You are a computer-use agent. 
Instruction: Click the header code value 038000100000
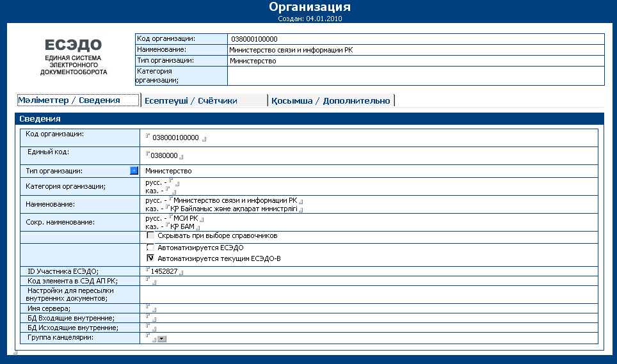click(x=254, y=39)
